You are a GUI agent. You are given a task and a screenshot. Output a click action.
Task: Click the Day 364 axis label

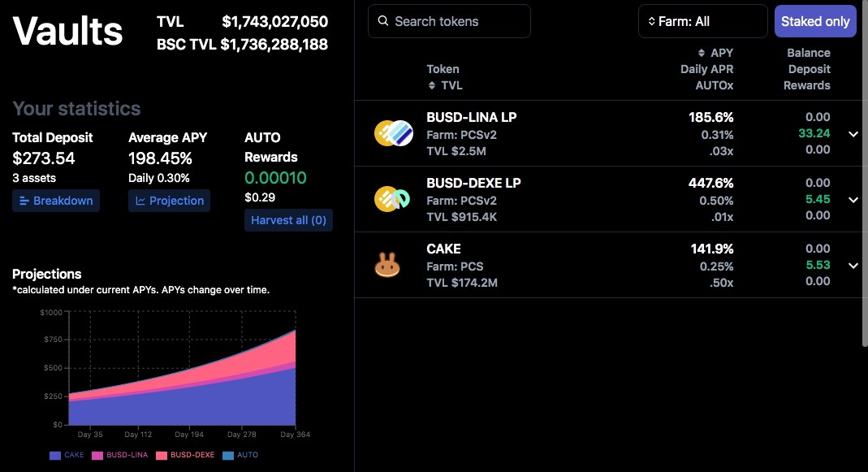click(x=295, y=435)
